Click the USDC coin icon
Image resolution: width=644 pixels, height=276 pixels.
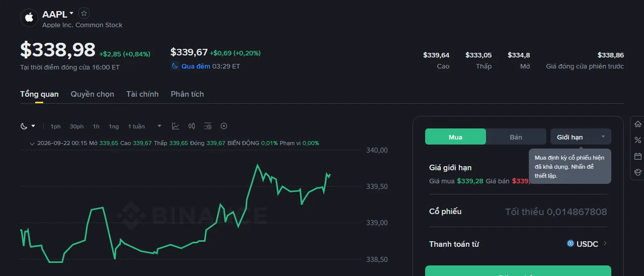click(x=571, y=244)
